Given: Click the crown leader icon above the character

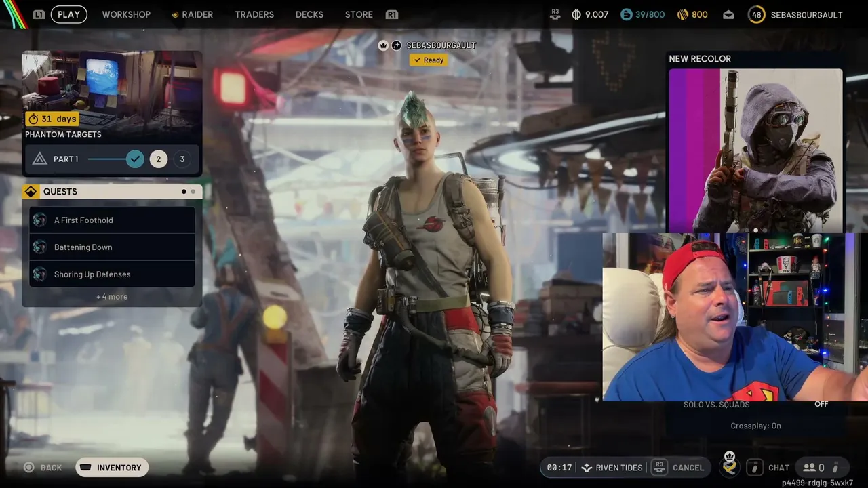Looking at the screenshot, I should pos(383,45).
